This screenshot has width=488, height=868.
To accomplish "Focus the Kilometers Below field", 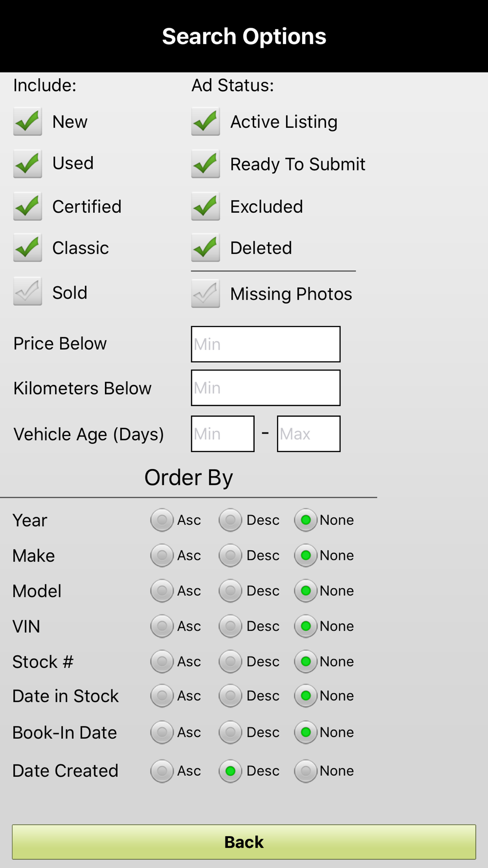I will 265,388.
